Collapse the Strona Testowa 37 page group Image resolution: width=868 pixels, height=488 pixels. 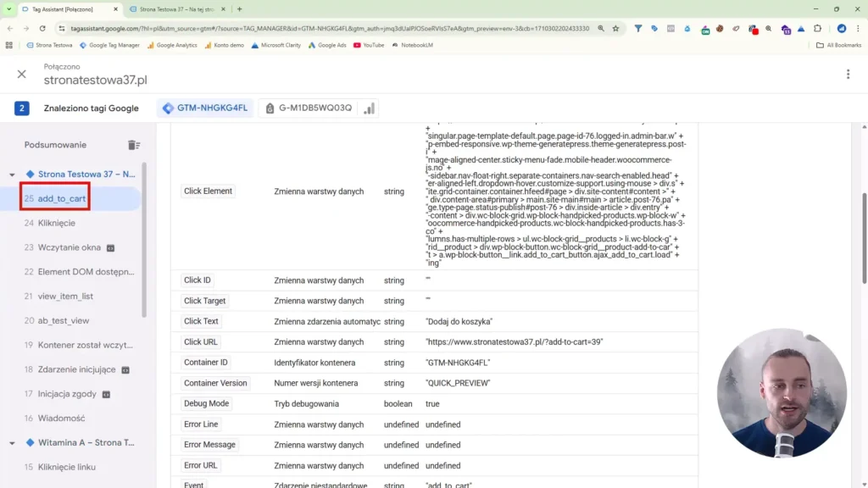(x=12, y=175)
